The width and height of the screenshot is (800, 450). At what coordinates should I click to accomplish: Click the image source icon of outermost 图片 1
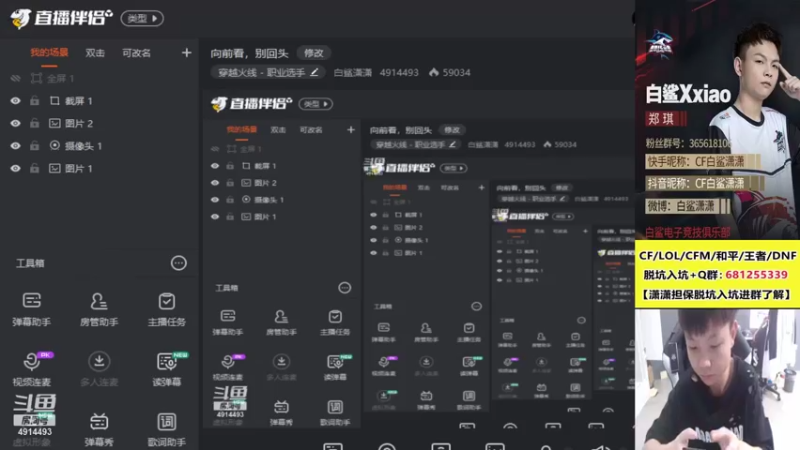tap(55, 168)
